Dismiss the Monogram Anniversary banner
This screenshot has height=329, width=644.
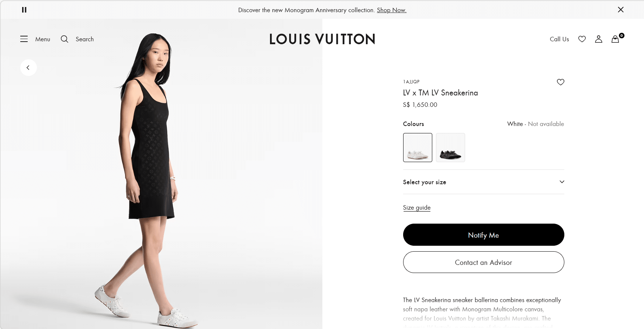point(621,10)
